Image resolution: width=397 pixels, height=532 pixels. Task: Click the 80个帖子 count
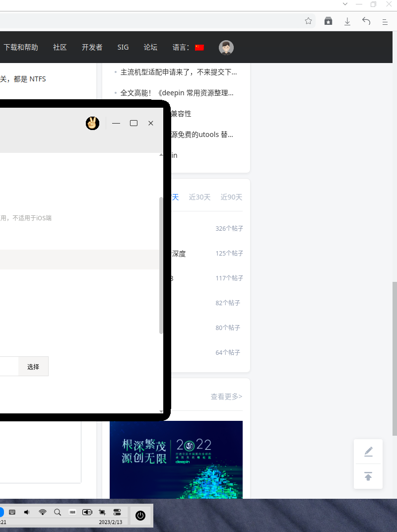tap(228, 328)
